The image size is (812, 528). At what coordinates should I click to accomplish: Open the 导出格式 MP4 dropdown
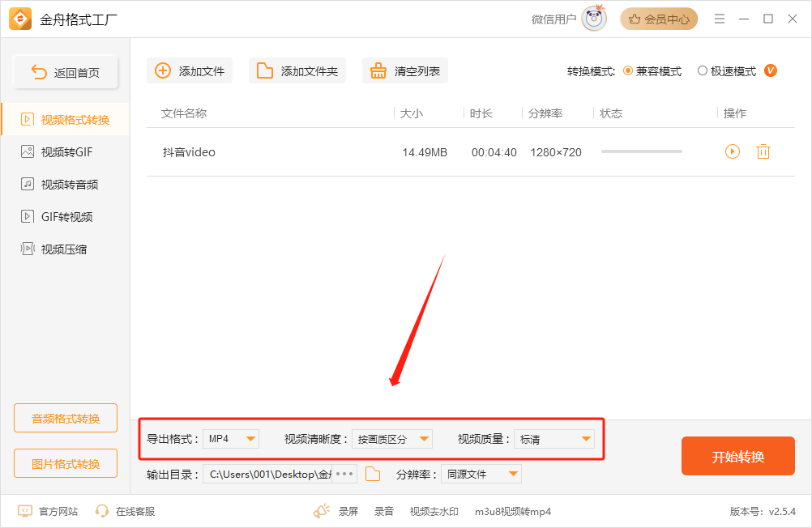(x=231, y=438)
